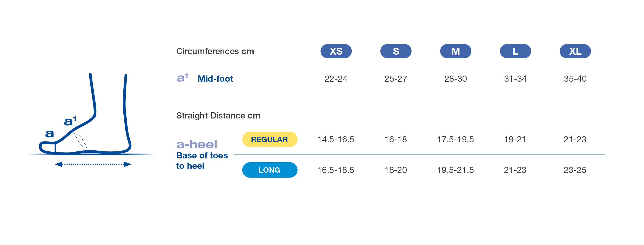Click the Circumferences cm heading
The width and height of the screenshot is (644, 245).
215,51
